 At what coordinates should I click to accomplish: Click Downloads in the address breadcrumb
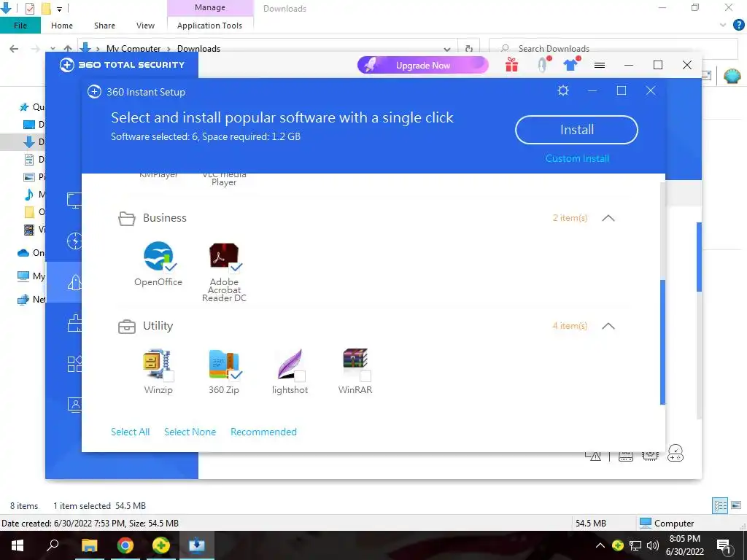pos(198,49)
